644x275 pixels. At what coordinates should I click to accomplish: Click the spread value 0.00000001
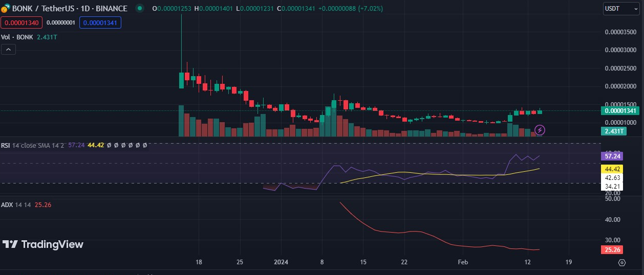pos(61,22)
